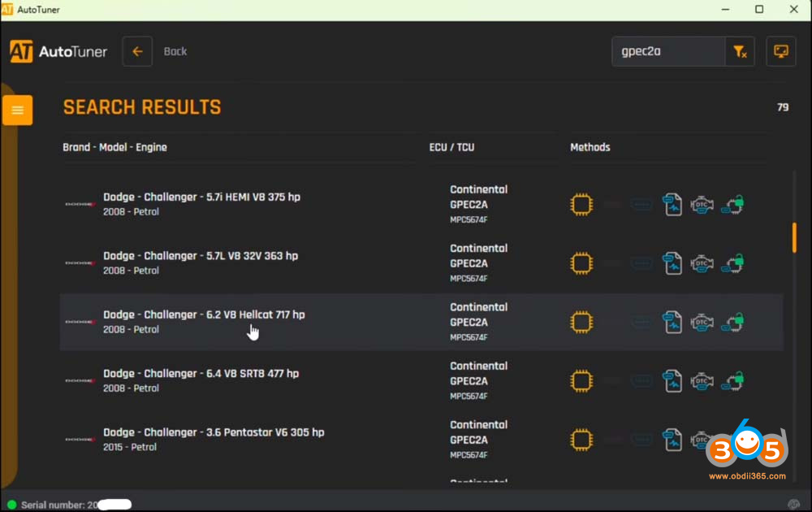Click the Brand - Model - Engine column header

tap(114, 147)
